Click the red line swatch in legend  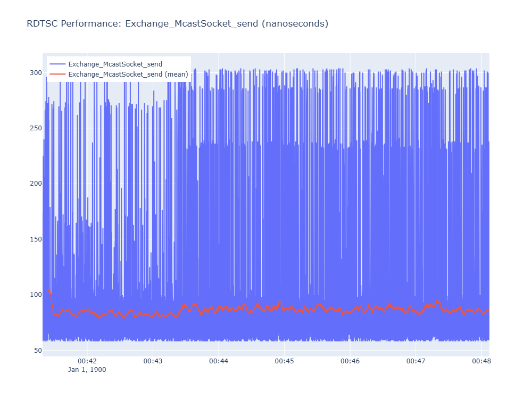tap(57, 74)
